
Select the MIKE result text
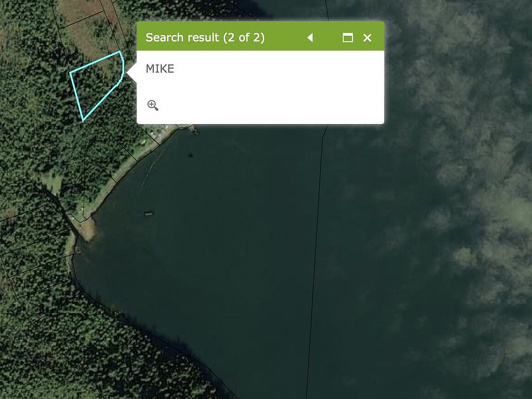[160, 69]
